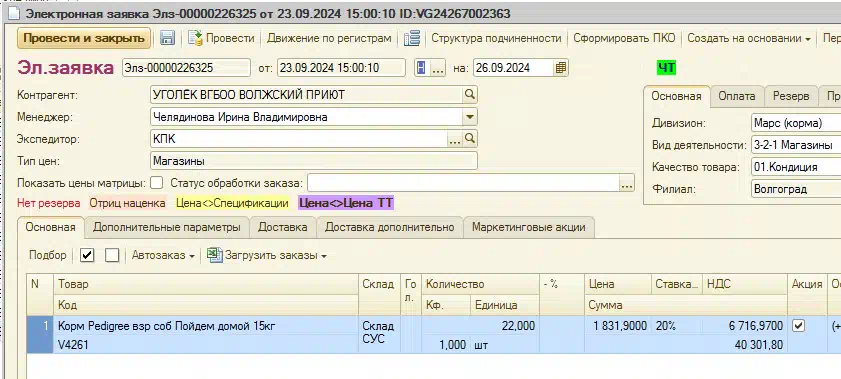The width and height of the screenshot is (841, 379).
Task: Click the Статус обработки заказа input field
Action: [x=463, y=183]
